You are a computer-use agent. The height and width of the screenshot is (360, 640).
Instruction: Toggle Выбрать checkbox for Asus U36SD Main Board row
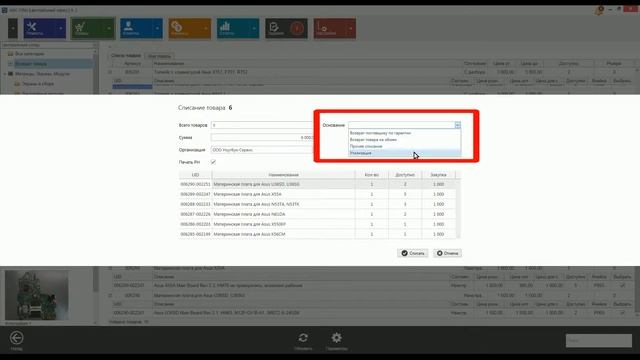tap(622, 313)
